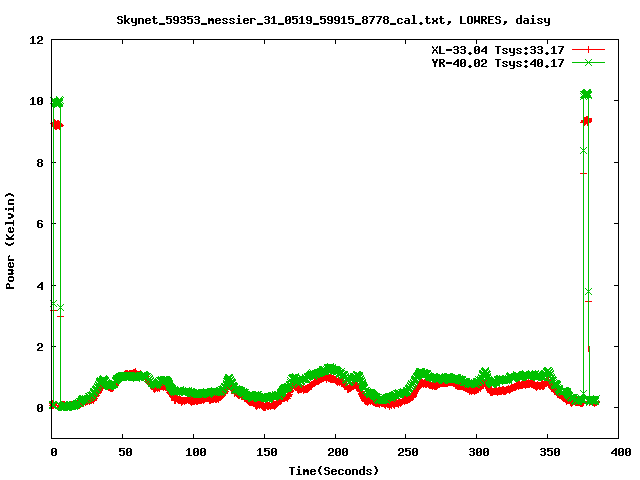Click the y-axis tick label 2
Image resolution: width=640 pixels, height=480 pixels.
pos(40,347)
